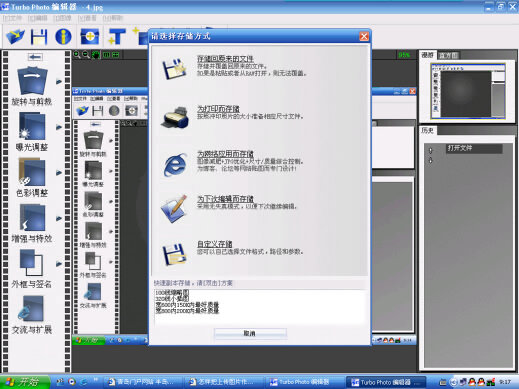Viewport: 519px width, 389px height.
Task: Switch to the 漫游 navigator tab
Action: pos(428,55)
